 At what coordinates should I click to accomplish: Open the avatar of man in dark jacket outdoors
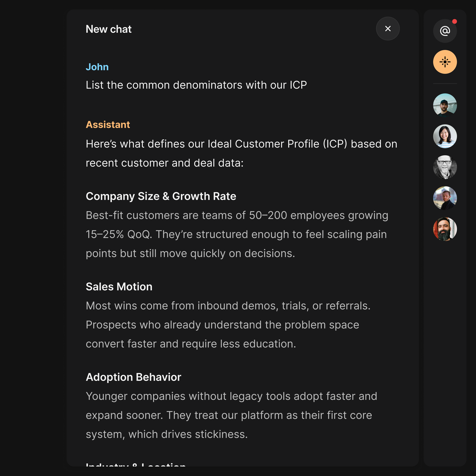[445, 198]
